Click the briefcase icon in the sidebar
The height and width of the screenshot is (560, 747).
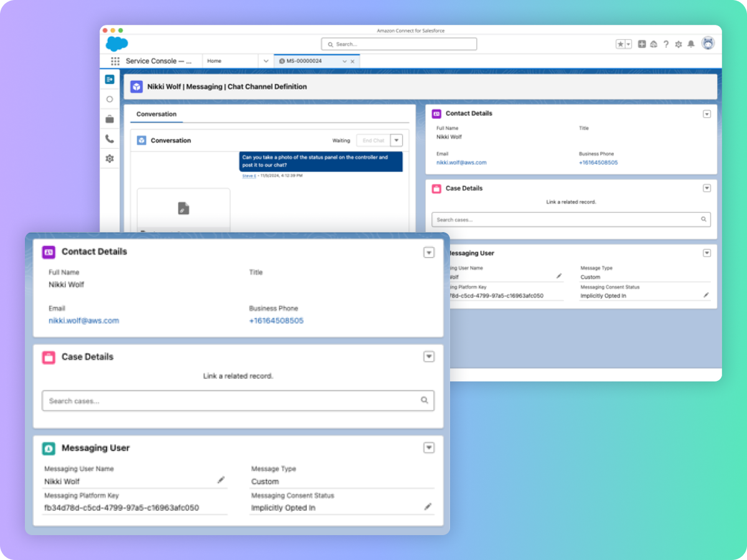point(110,118)
